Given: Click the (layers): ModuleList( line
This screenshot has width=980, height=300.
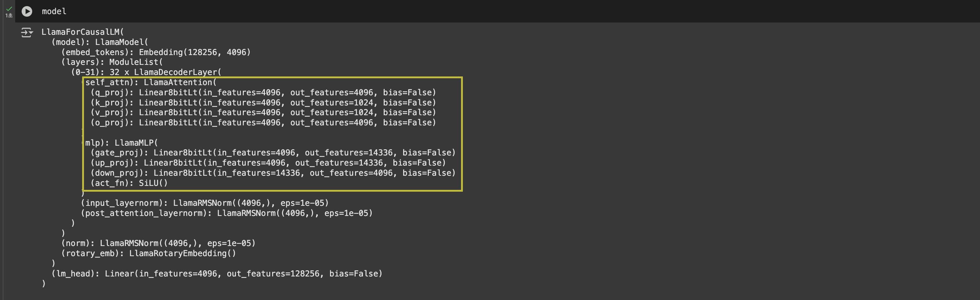Looking at the screenshot, I should pyautogui.click(x=112, y=62).
